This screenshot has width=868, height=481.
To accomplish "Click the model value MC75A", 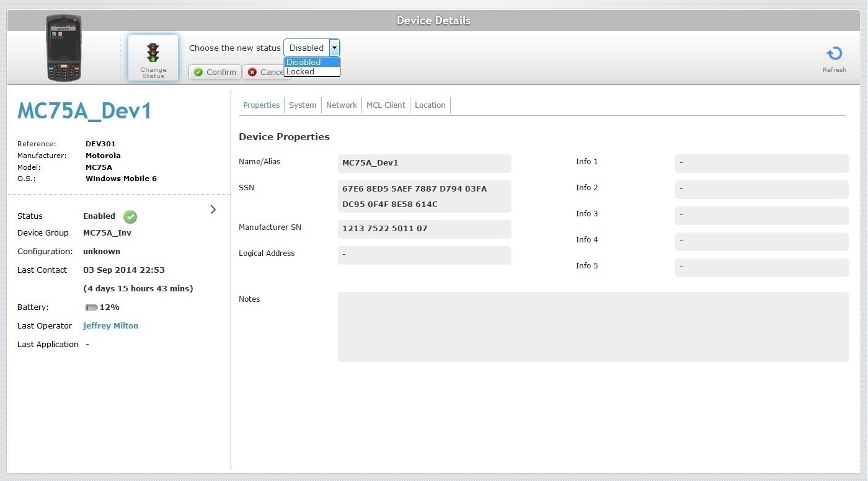I will click(99, 167).
